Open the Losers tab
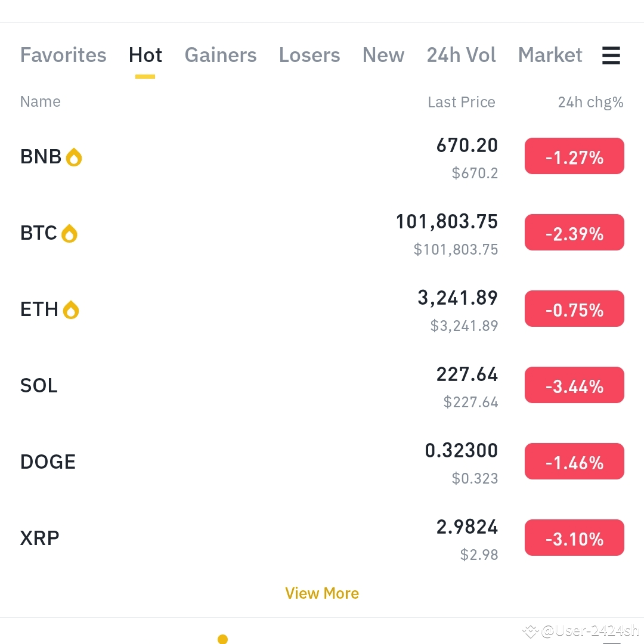Screen dimensions: 644x644 pos(309,55)
